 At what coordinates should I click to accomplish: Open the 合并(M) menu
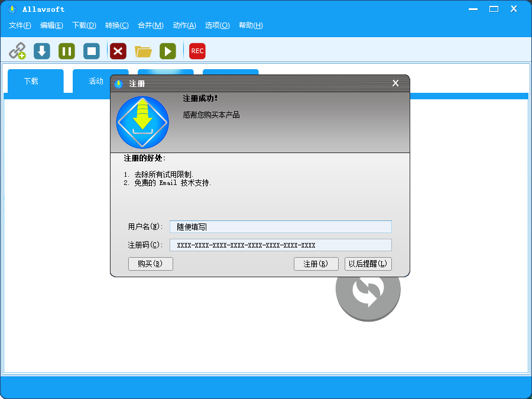(151, 25)
